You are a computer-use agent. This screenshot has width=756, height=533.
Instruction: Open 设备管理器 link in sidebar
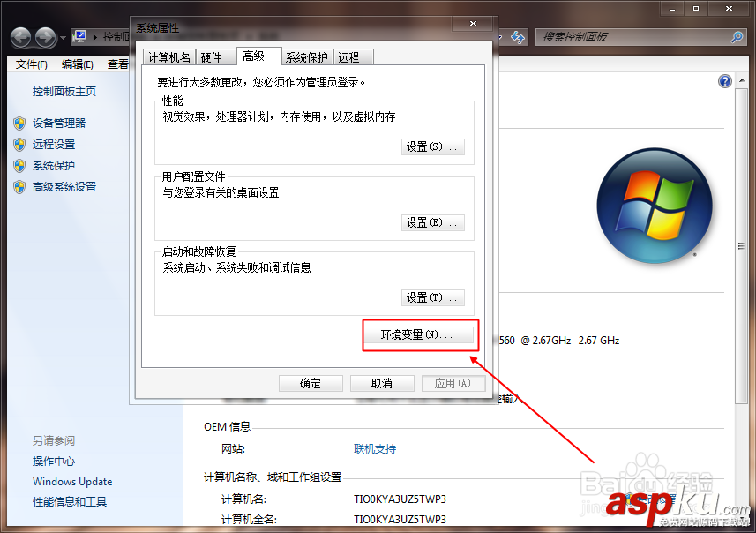pyautogui.click(x=59, y=123)
